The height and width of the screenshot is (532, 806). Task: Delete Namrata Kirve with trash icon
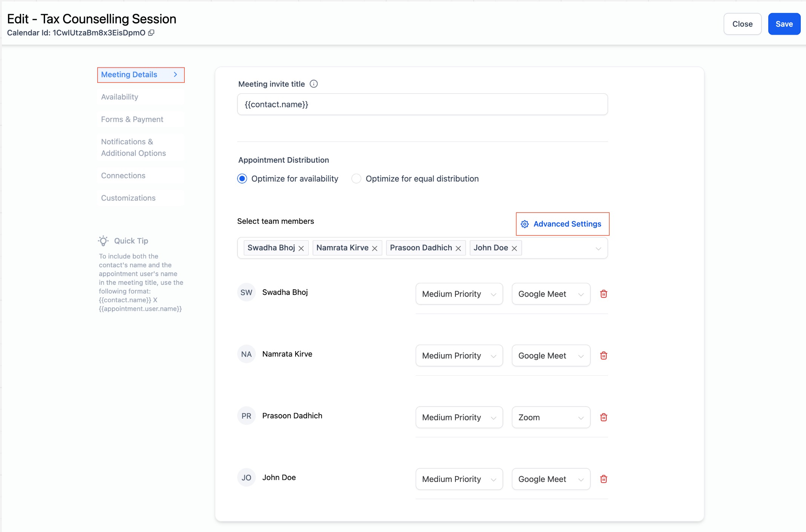(x=603, y=356)
